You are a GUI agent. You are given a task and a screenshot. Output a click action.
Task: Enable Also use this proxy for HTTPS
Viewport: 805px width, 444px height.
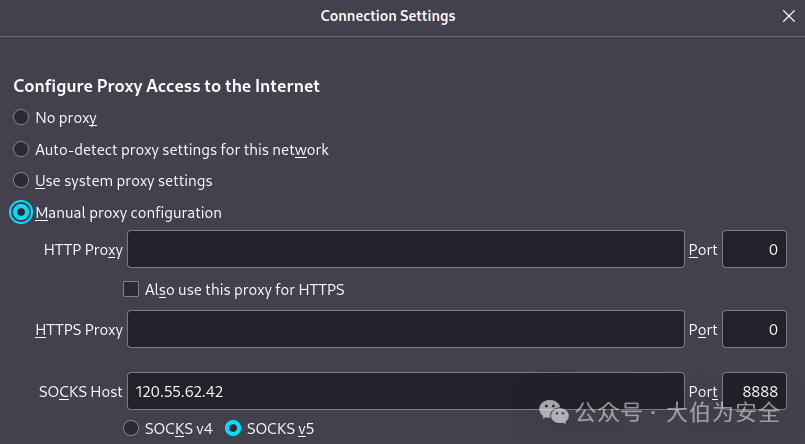tap(130, 290)
